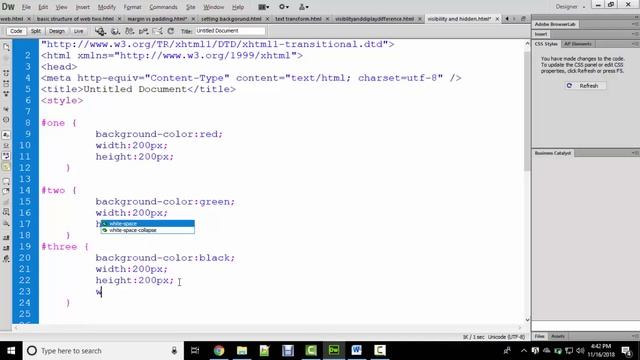640x360 pixels.
Task: Click the restore document window icon
Action: click(523, 19)
